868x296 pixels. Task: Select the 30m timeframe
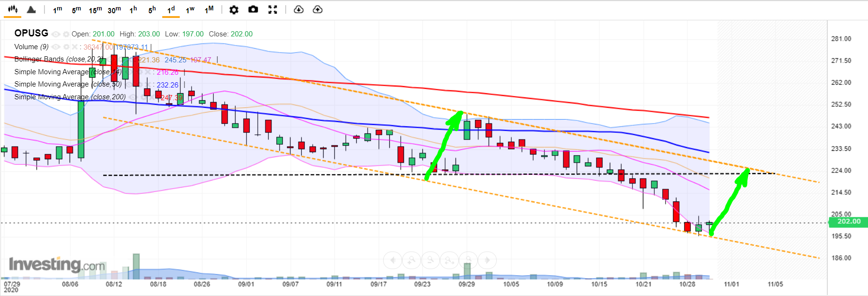pos(114,9)
